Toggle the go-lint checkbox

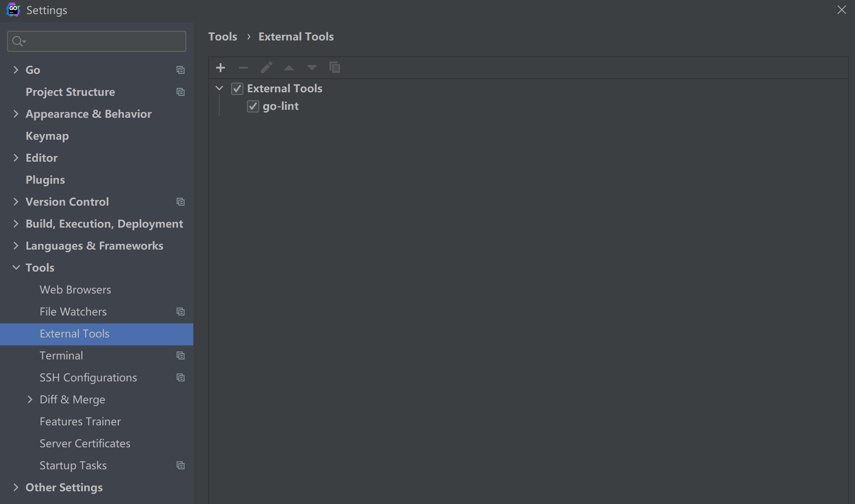point(253,106)
